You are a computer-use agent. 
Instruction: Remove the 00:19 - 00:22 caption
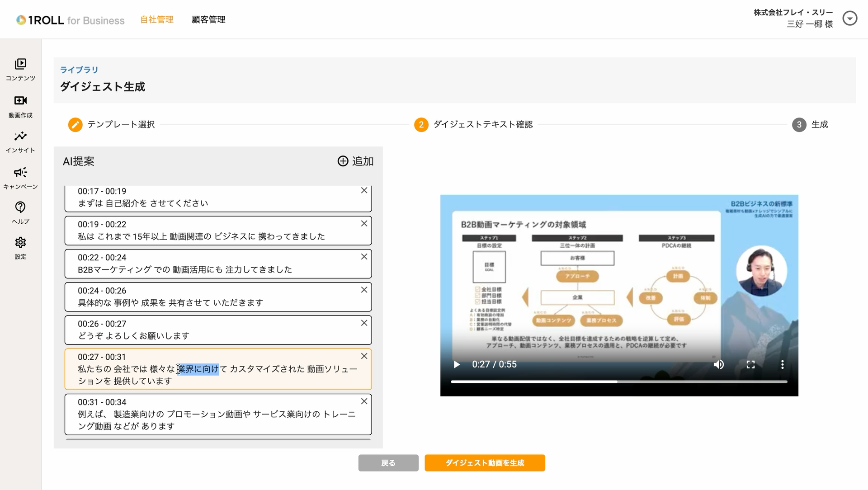tap(364, 224)
